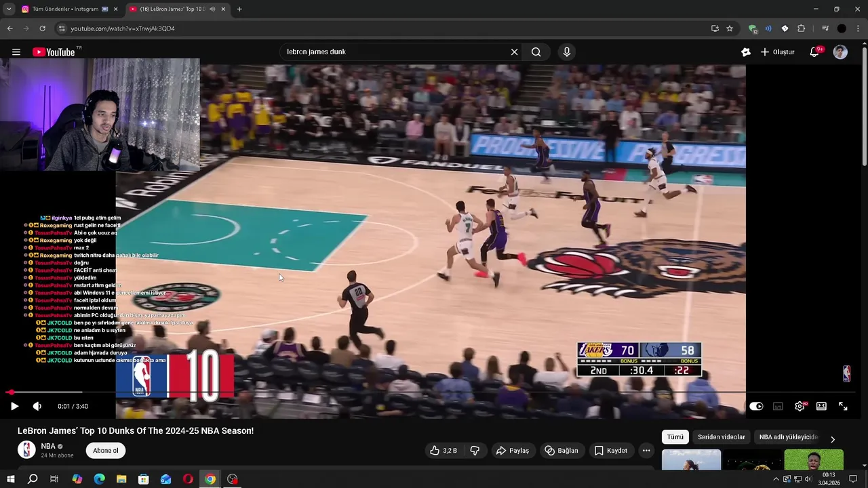Like the video with thumbs up

pos(443,451)
